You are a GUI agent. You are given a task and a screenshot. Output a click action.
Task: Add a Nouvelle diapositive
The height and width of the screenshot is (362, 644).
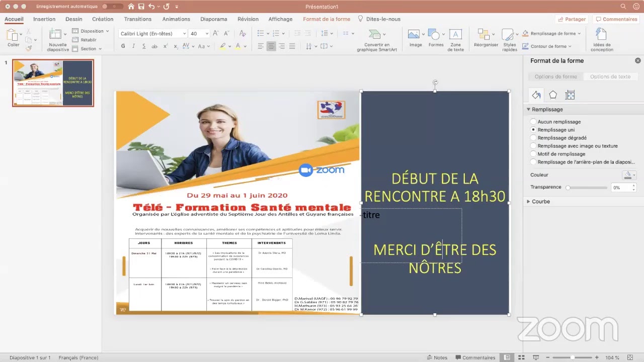tap(58, 40)
